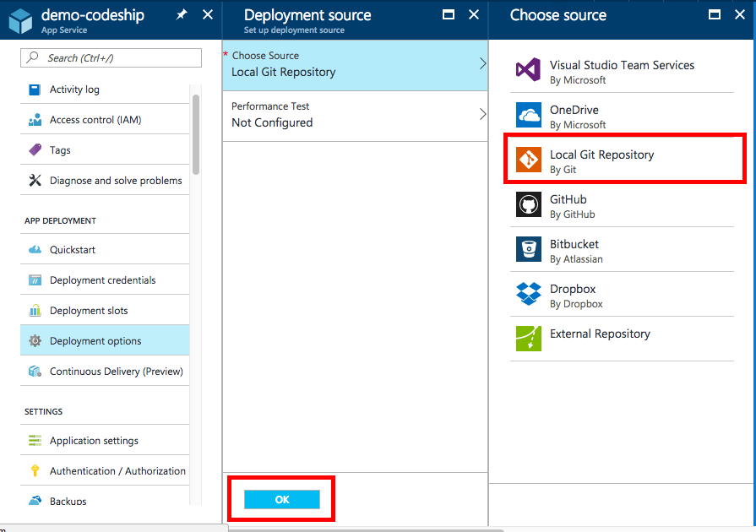
Task: Click the bottom horizontal scrollbar
Action: coord(367,530)
